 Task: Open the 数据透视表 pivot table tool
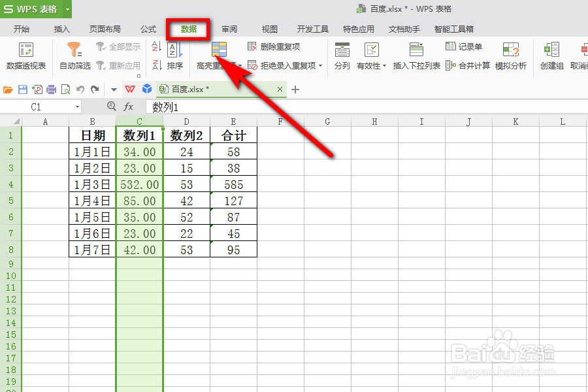[x=26, y=56]
